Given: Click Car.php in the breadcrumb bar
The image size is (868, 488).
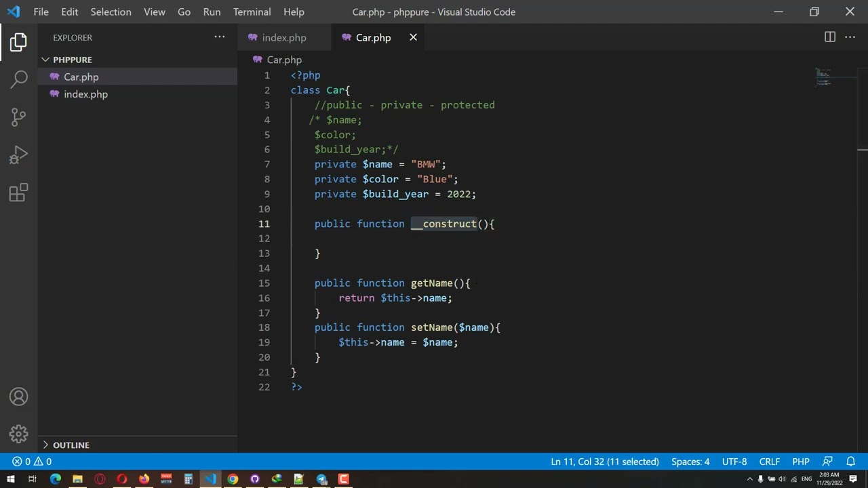Looking at the screenshot, I should [x=284, y=60].
